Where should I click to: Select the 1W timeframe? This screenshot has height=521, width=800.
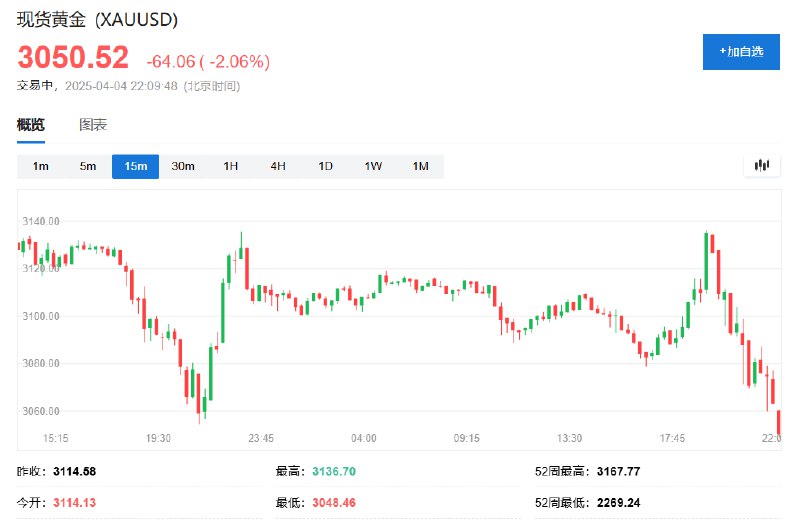tap(373, 166)
